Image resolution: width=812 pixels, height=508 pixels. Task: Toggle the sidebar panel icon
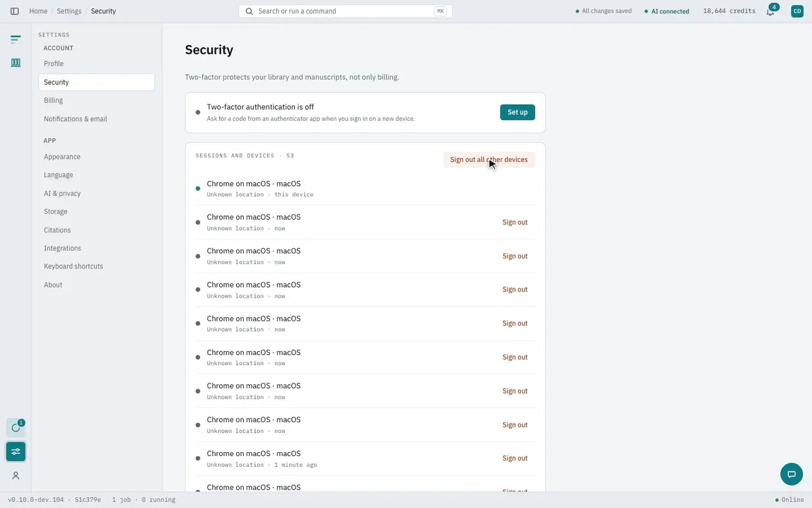[x=15, y=11]
